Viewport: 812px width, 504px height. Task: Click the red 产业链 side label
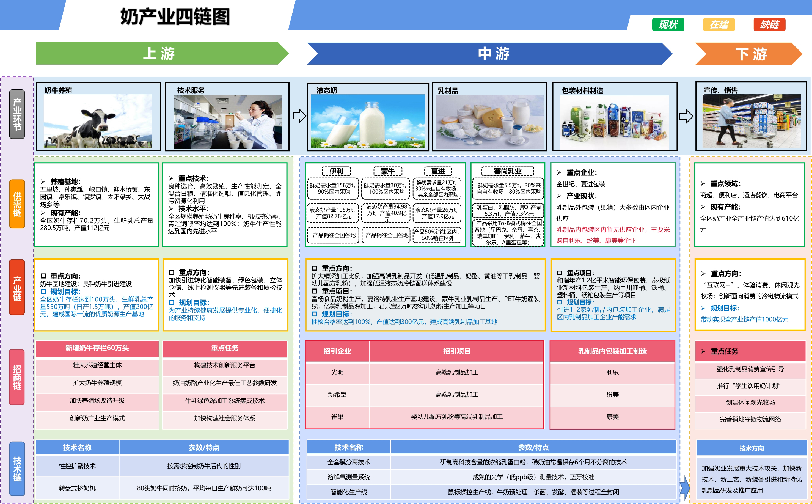pos(17,287)
